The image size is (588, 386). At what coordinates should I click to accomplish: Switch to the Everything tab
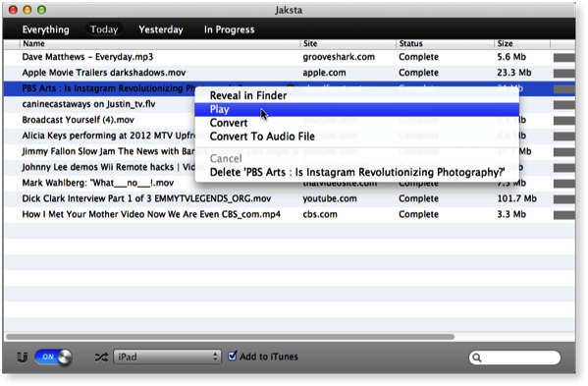pos(46,29)
